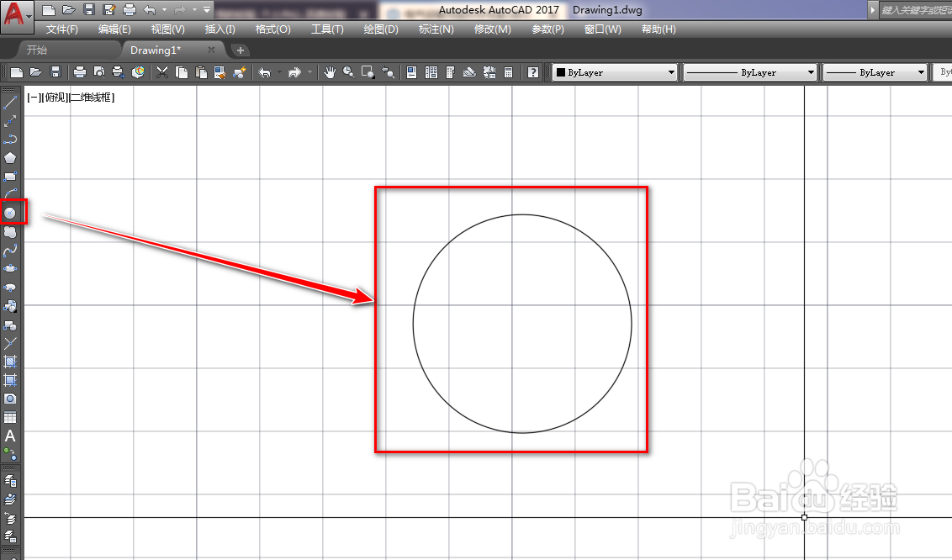Open the Sheet Set Manager icon
This screenshot has height=560, width=952.
tap(469, 72)
